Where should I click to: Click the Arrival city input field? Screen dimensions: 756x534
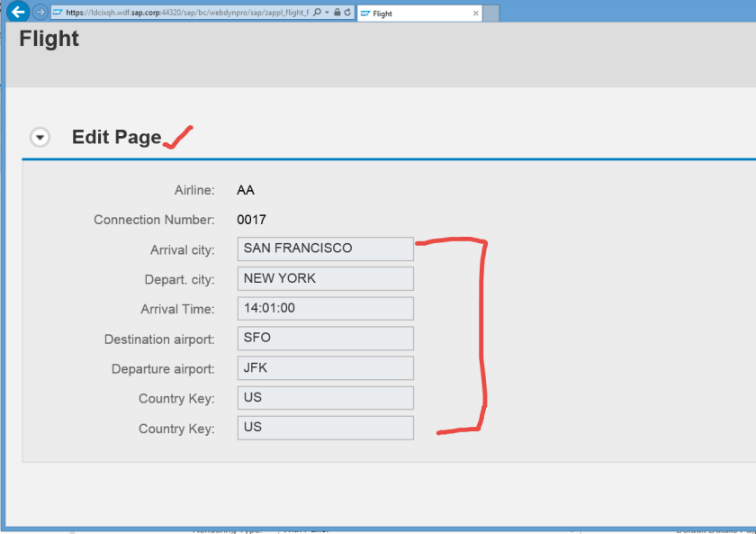(325, 249)
